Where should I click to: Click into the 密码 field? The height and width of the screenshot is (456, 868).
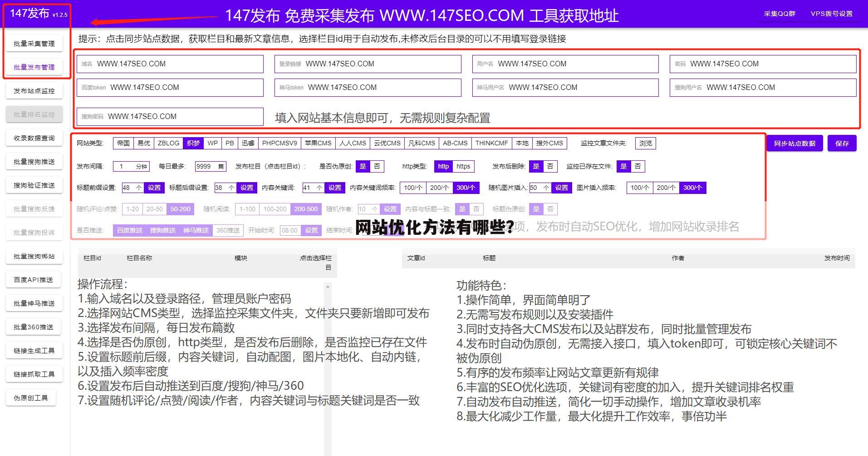[763, 64]
